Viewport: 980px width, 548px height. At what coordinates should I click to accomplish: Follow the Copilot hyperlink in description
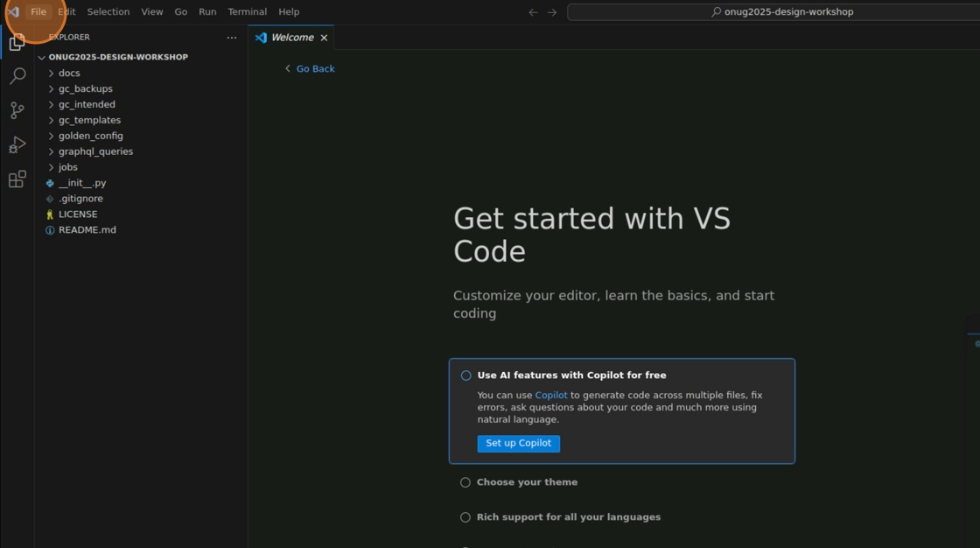click(x=550, y=396)
